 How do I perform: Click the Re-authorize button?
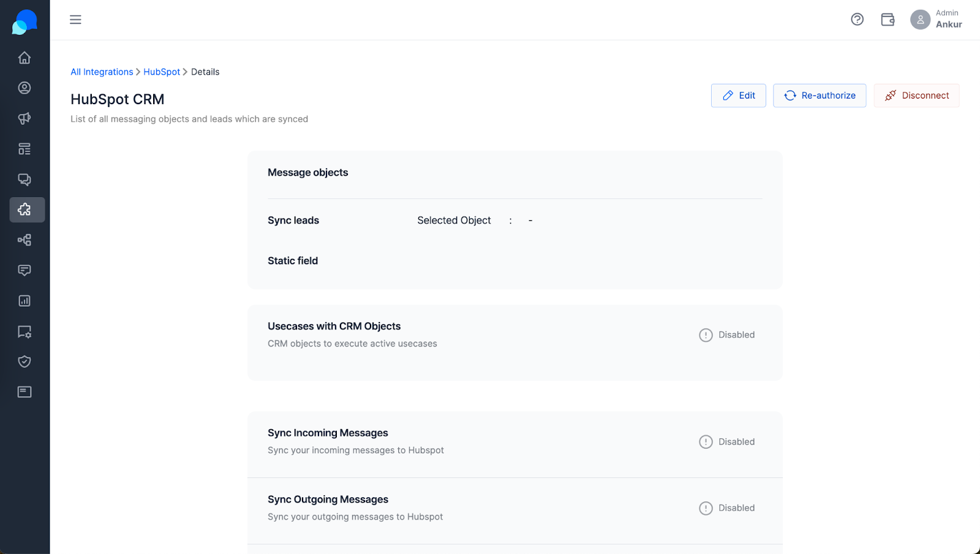(820, 95)
